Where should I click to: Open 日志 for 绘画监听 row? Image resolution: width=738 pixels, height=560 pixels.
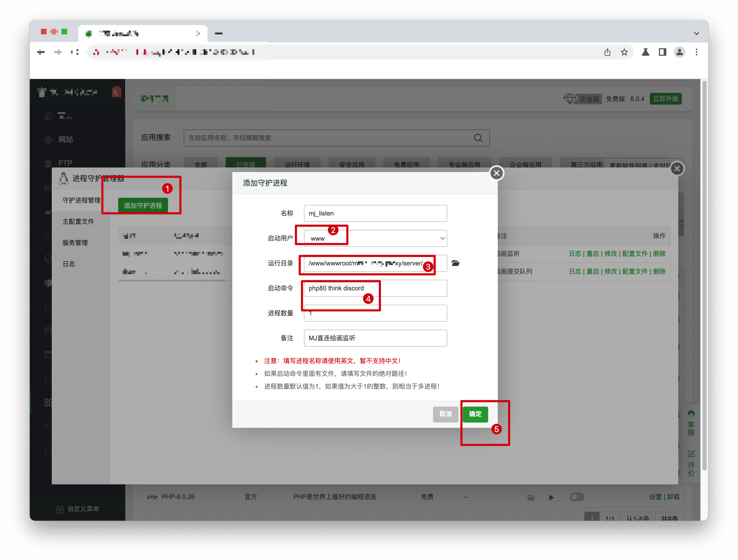click(x=575, y=253)
